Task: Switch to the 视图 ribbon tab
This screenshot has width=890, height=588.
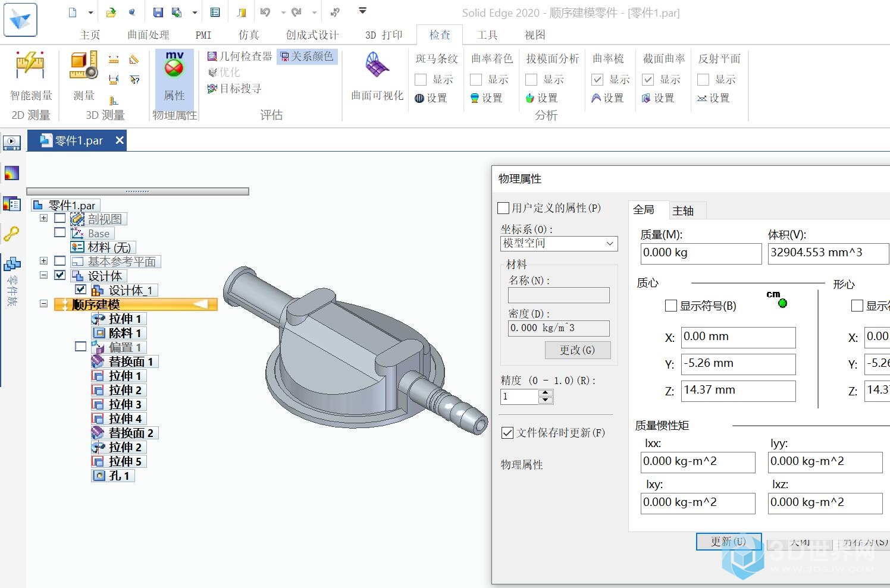Action: pos(535,35)
